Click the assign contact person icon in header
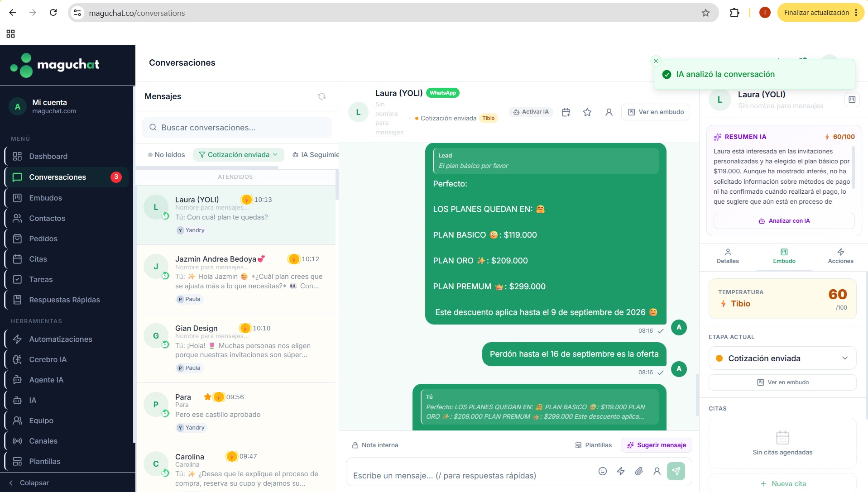The image size is (868, 492). click(x=609, y=112)
